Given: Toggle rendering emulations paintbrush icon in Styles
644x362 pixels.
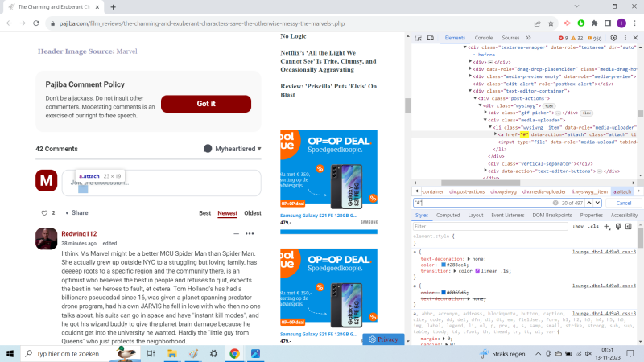Looking at the screenshot, I should [618, 227].
